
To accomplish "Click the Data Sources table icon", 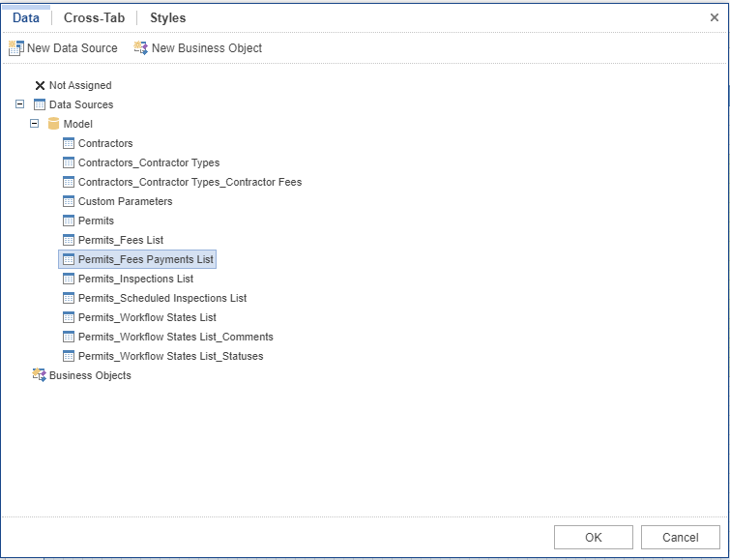I will pyautogui.click(x=40, y=104).
